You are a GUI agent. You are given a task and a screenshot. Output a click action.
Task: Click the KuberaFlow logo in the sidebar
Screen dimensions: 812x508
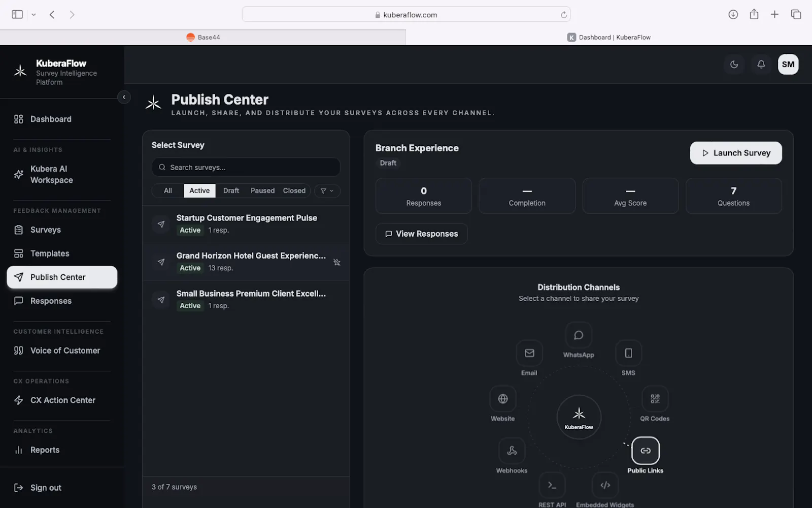pos(20,71)
